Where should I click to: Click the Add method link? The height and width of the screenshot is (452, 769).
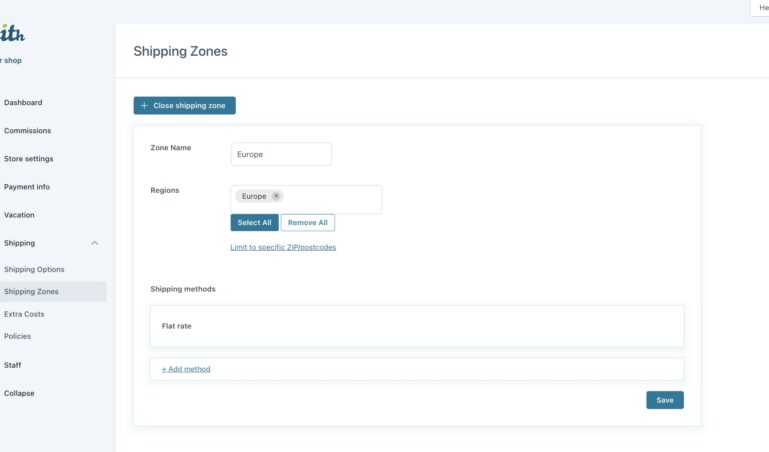186,369
